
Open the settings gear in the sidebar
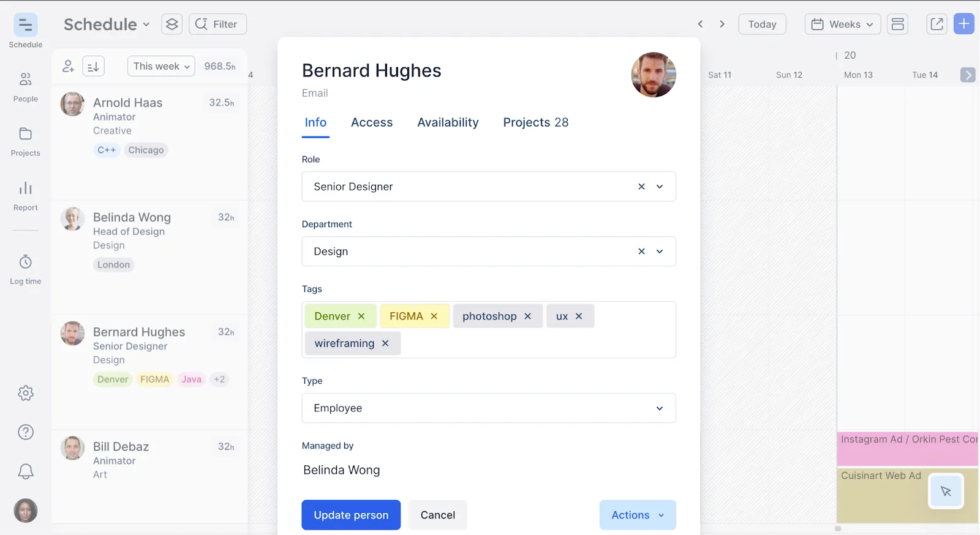pos(26,393)
